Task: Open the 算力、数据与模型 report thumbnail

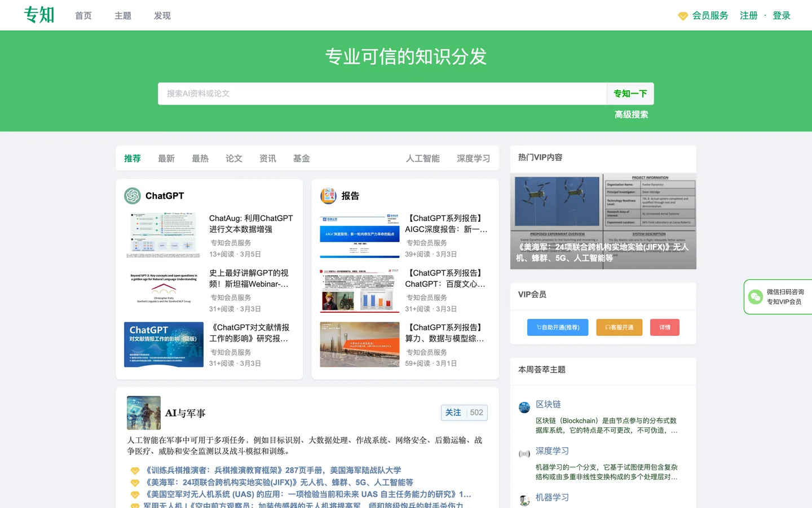Action: (360, 345)
